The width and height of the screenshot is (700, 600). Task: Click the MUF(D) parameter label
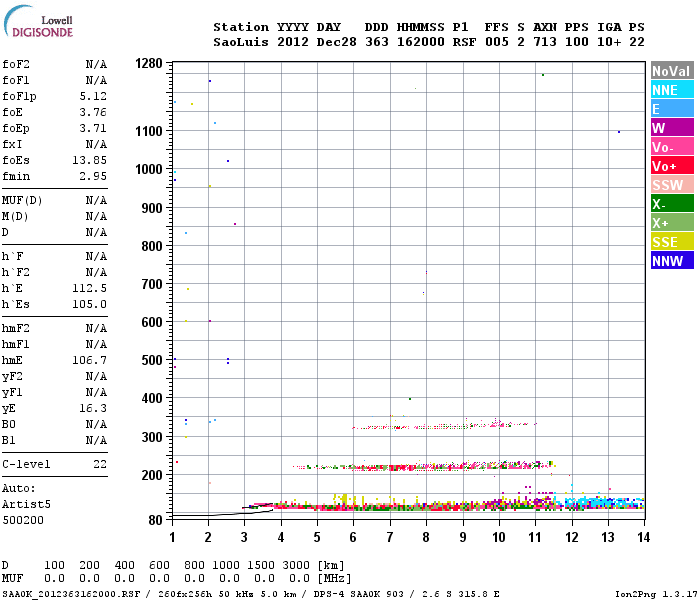click(22, 200)
